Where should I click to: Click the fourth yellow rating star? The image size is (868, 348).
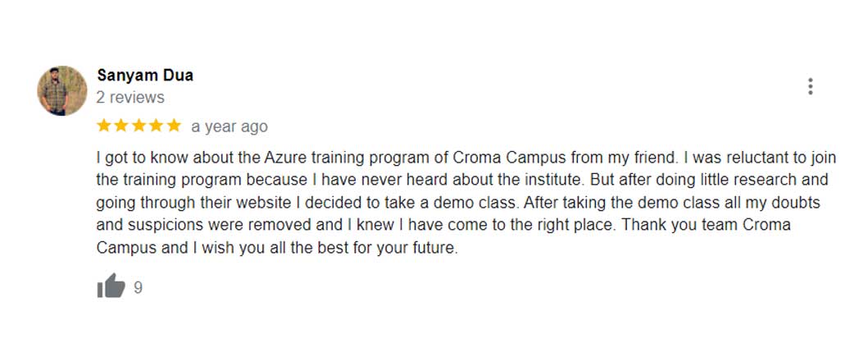click(x=156, y=126)
